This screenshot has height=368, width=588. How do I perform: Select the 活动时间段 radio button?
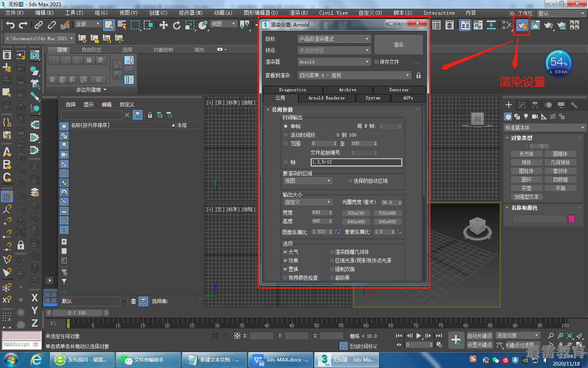click(x=286, y=135)
